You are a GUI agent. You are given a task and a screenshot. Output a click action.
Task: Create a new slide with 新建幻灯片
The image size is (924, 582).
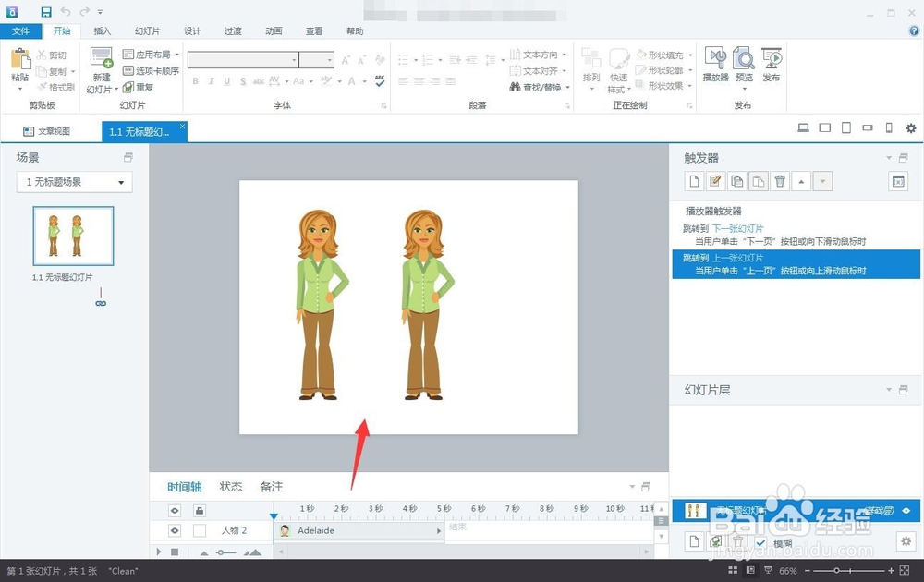[x=102, y=71]
